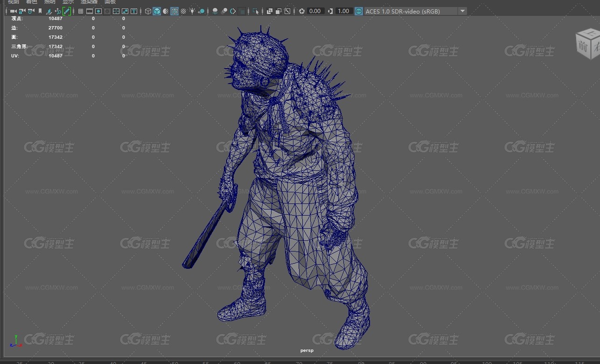Open the 渲染器 renderer menu
The image size is (600, 364).
(x=89, y=2)
